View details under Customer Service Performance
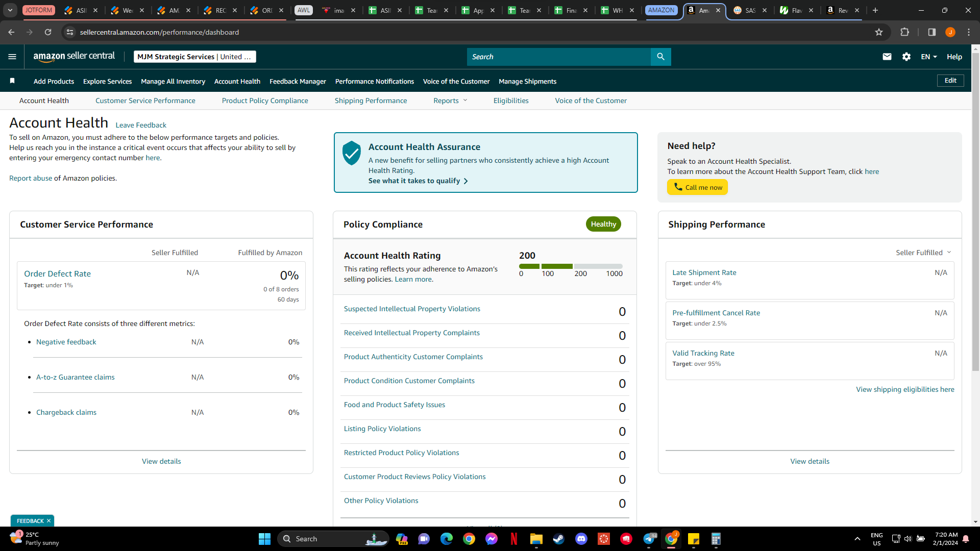Viewport: 980px width, 551px height. (161, 461)
